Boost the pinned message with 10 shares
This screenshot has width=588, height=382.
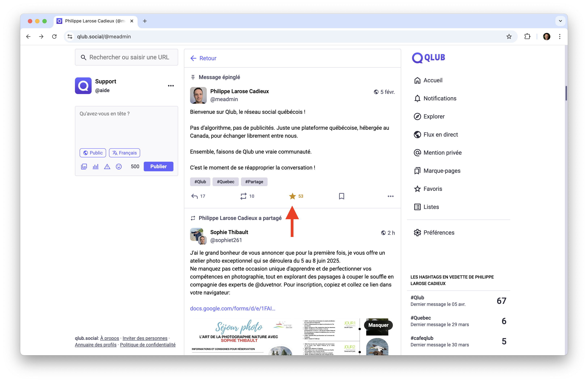247,196
